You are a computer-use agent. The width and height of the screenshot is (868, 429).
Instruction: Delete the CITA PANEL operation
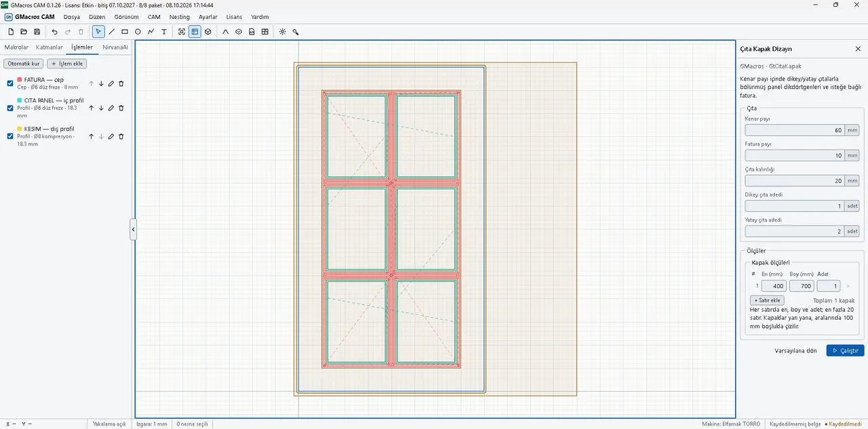click(x=121, y=108)
